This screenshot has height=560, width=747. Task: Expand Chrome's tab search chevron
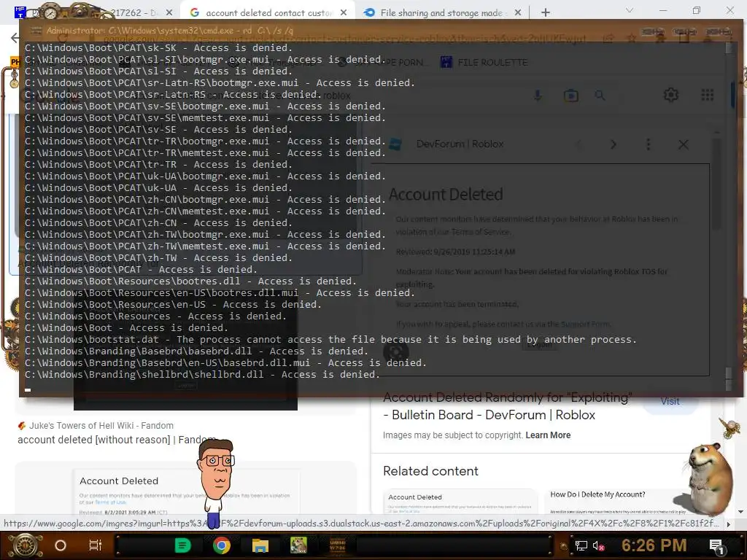630,10
